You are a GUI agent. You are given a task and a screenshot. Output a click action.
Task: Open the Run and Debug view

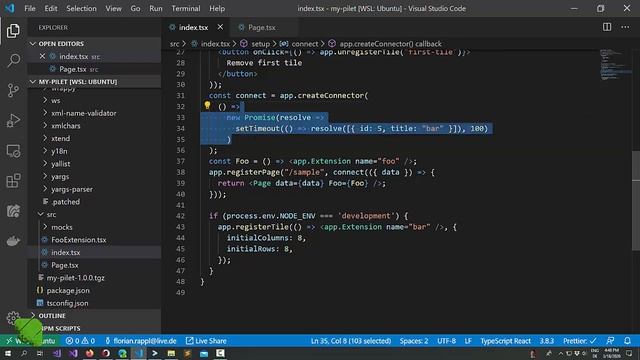[13, 120]
